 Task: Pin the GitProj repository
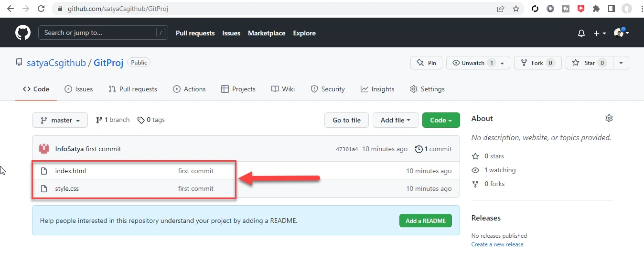click(427, 63)
